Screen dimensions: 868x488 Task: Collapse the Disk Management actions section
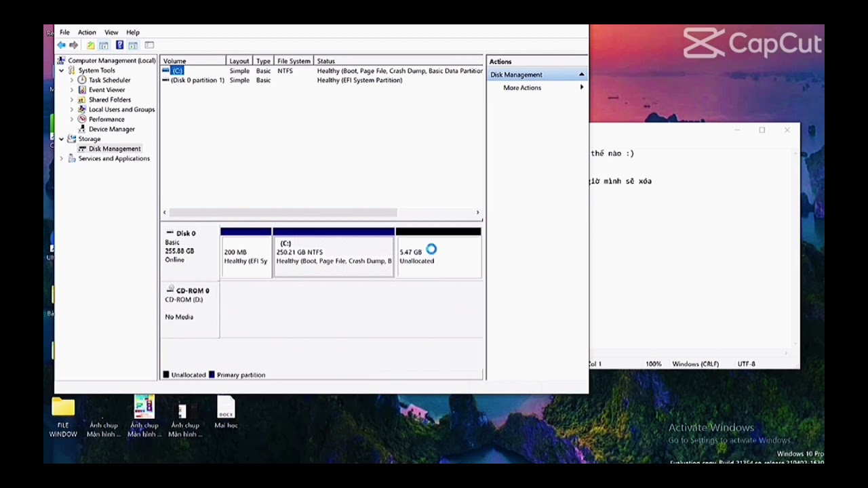click(x=581, y=75)
